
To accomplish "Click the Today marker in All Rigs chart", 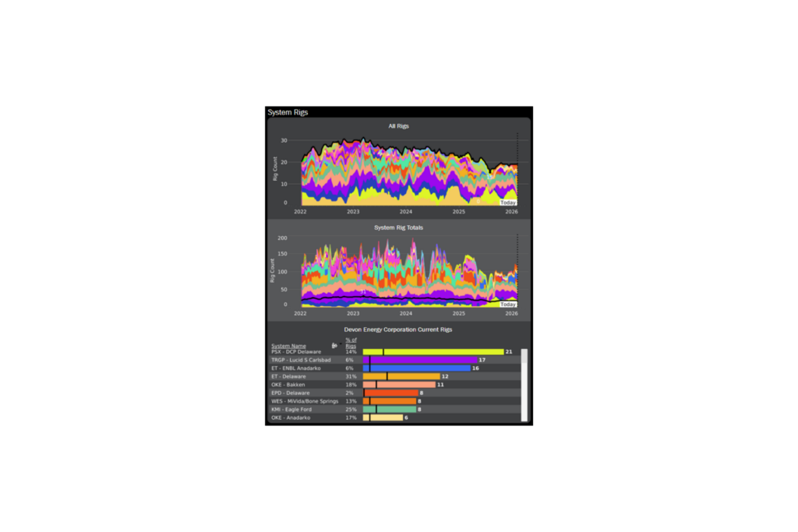I will coord(508,203).
